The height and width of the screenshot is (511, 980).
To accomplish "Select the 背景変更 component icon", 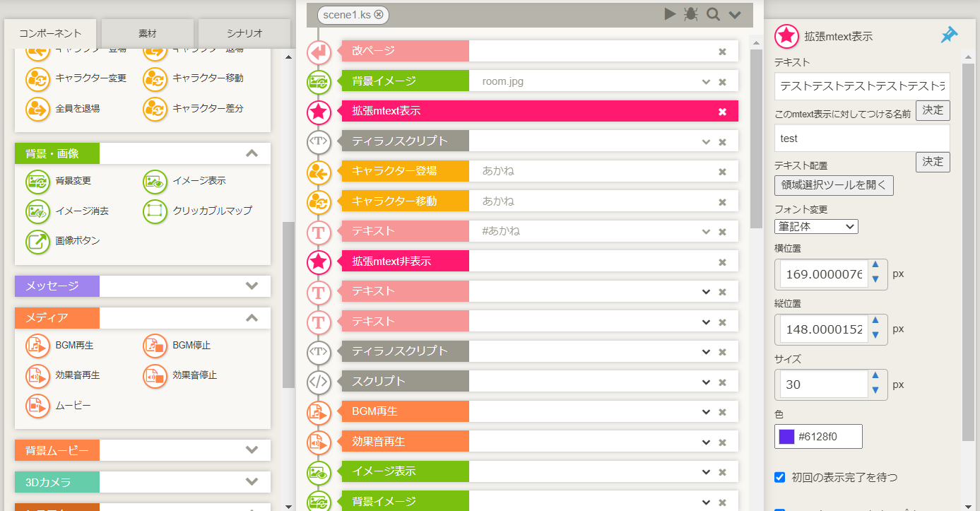I will point(38,181).
